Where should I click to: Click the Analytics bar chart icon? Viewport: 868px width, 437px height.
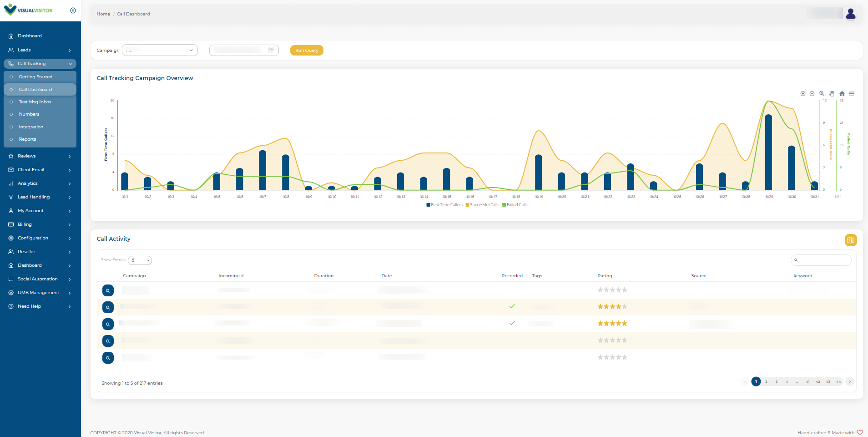click(11, 183)
